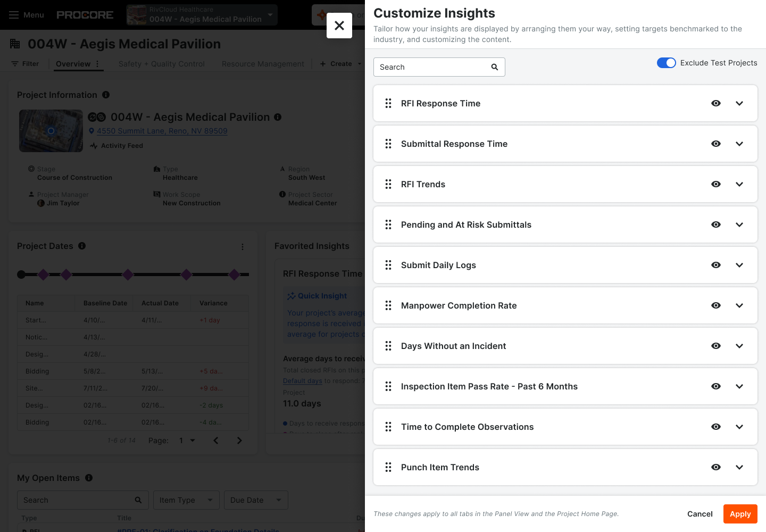Click the drag handle for Submit Daily Logs

pyautogui.click(x=388, y=265)
